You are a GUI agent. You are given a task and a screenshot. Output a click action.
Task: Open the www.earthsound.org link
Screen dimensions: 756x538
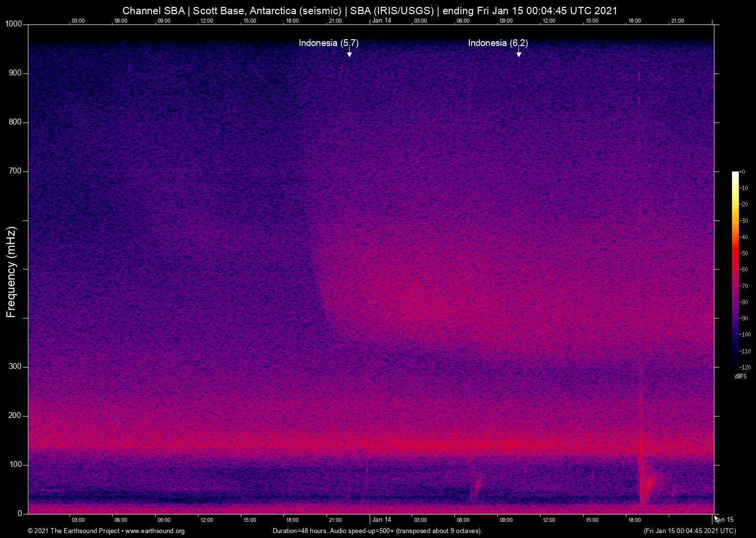(155, 531)
